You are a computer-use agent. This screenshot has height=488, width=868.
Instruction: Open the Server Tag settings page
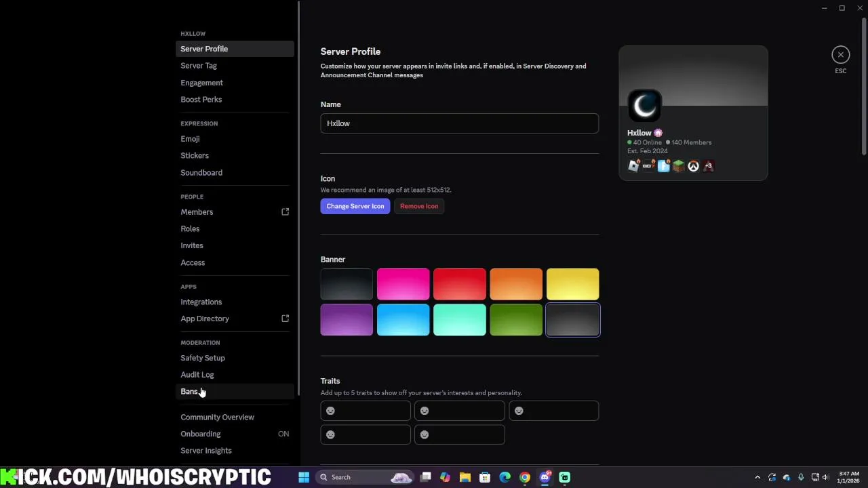click(x=235, y=66)
